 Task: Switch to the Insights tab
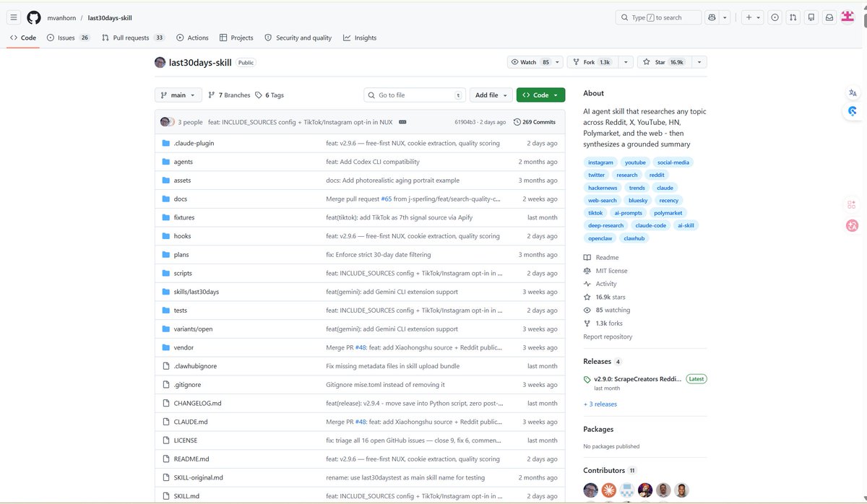click(360, 38)
